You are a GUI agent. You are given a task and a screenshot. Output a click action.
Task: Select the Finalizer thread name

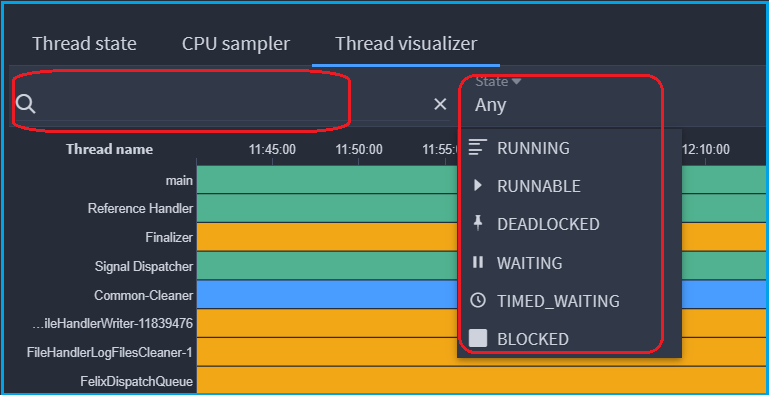[x=169, y=237]
